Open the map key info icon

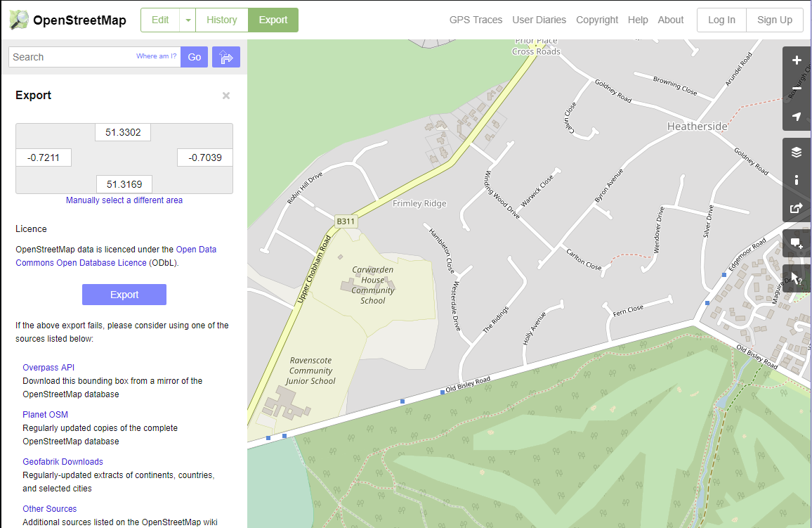[x=797, y=180]
